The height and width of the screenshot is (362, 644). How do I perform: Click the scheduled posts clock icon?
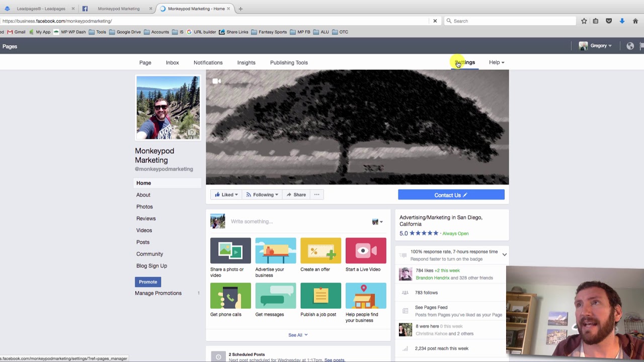point(218,357)
